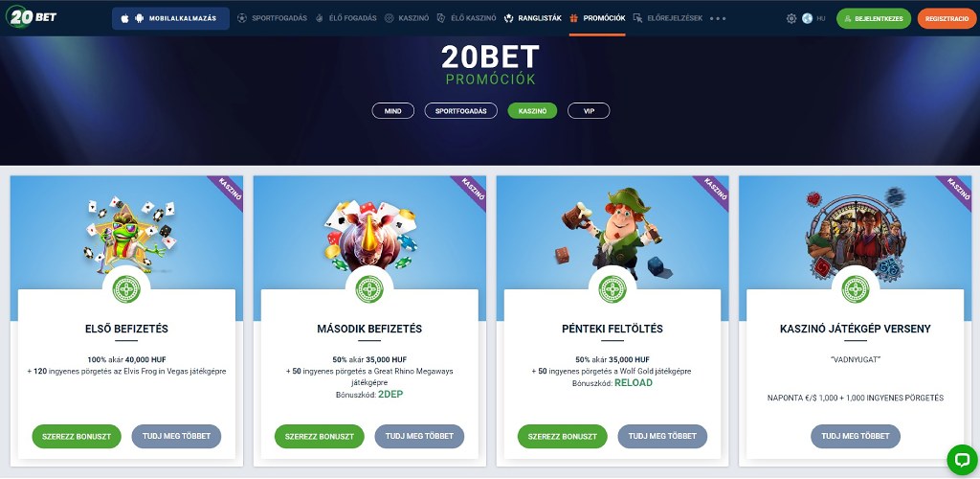
Task: Open the live chat bubble icon
Action: point(961,460)
